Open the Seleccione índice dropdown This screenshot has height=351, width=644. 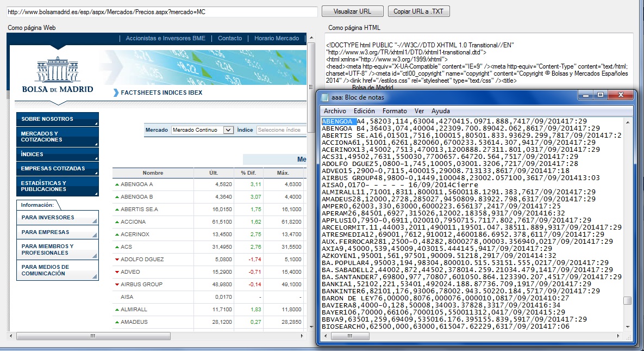pos(282,130)
